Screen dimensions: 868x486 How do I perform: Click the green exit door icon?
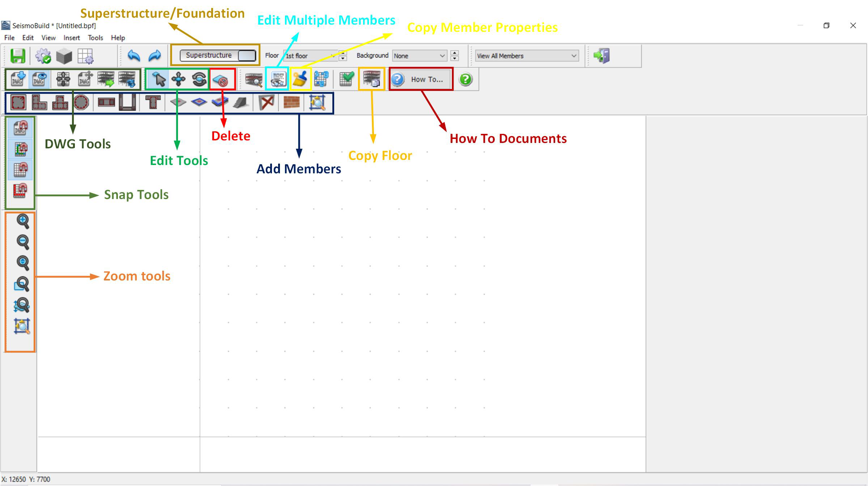click(x=602, y=56)
